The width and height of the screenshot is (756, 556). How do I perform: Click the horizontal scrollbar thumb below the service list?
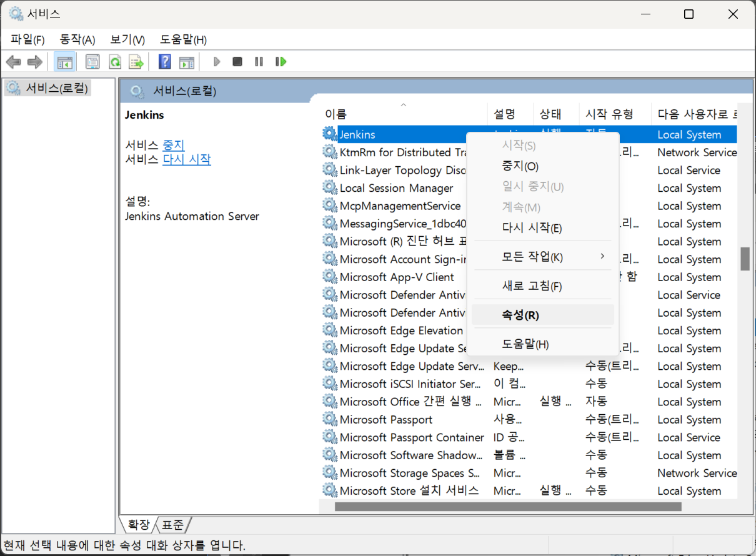[508, 507]
